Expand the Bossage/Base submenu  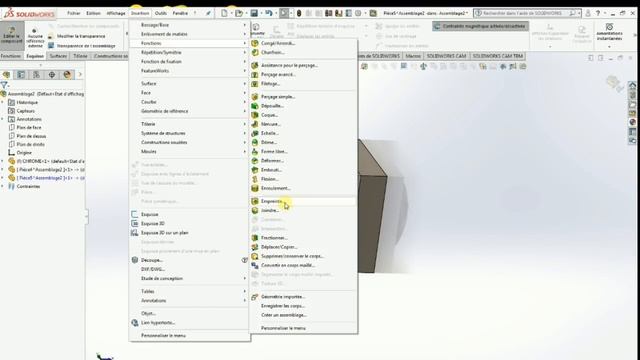tap(190, 25)
